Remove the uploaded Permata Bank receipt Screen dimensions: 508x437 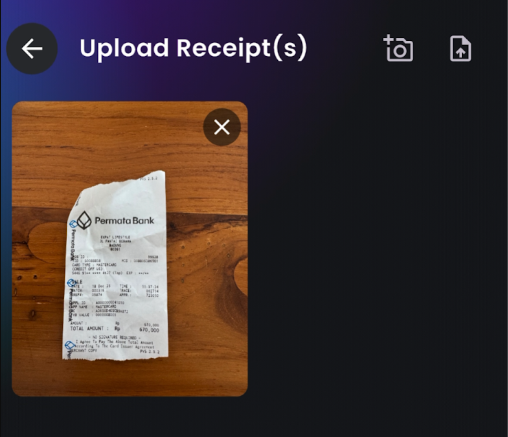pos(222,127)
